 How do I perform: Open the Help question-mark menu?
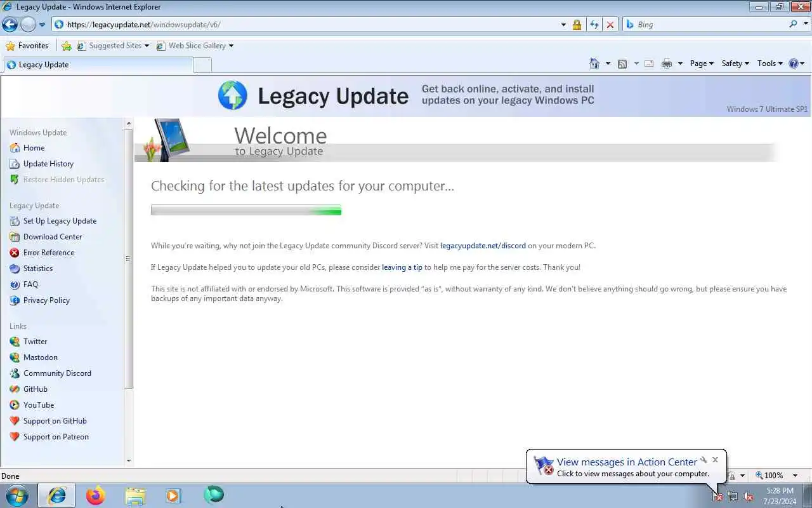point(796,63)
